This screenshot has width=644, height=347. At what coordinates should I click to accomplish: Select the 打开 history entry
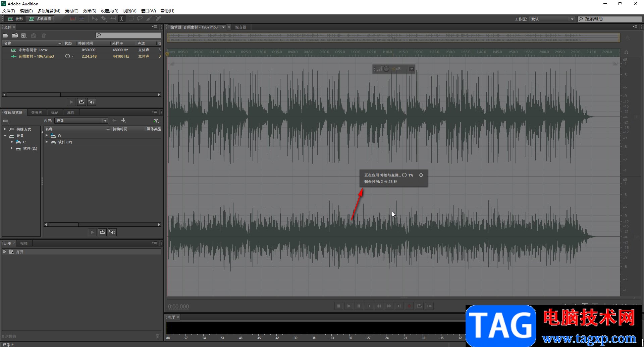click(x=82, y=252)
